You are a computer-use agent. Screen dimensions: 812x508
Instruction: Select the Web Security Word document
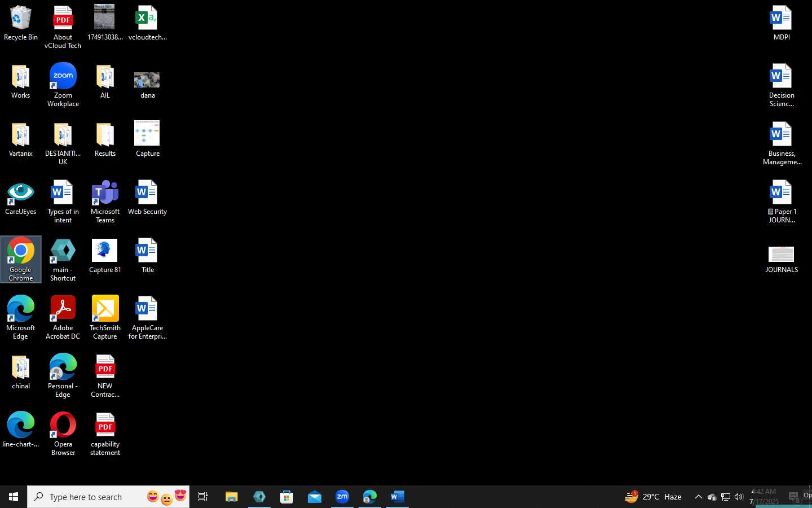point(147,198)
